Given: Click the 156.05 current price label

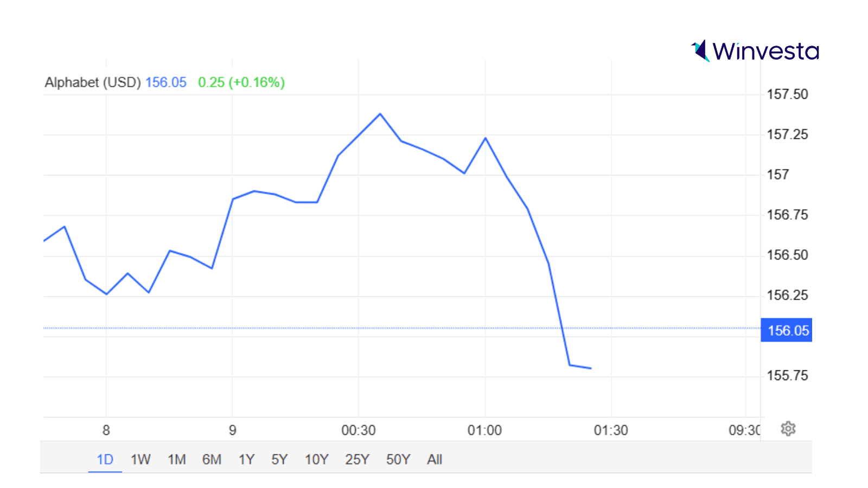Looking at the screenshot, I should [x=787, y=330].
